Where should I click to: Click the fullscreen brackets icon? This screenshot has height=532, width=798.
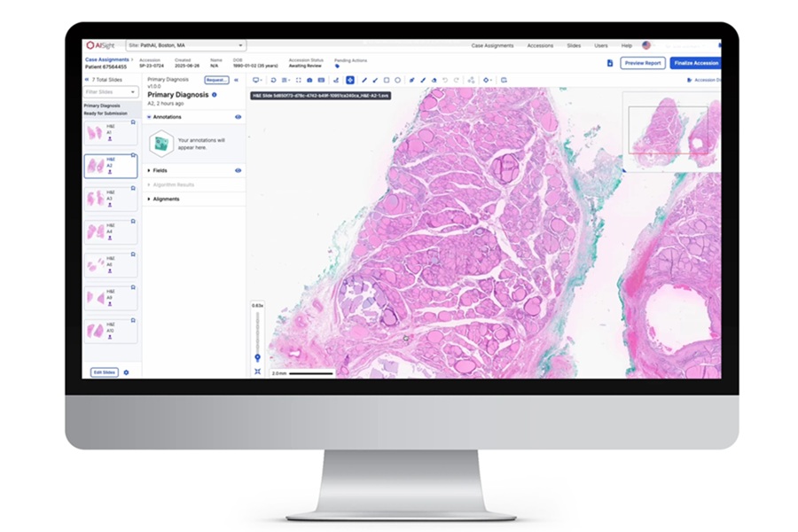(x=298, y=81)
